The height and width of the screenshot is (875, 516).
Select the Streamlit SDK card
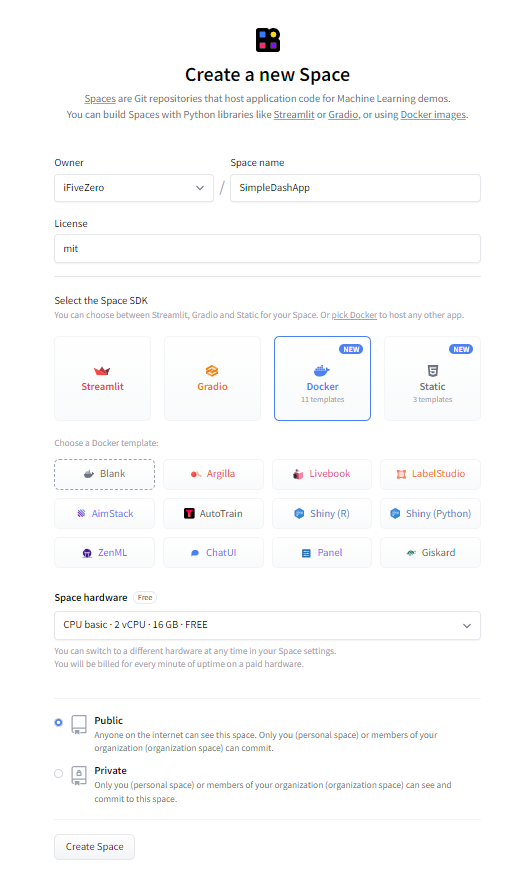(102, 378)
